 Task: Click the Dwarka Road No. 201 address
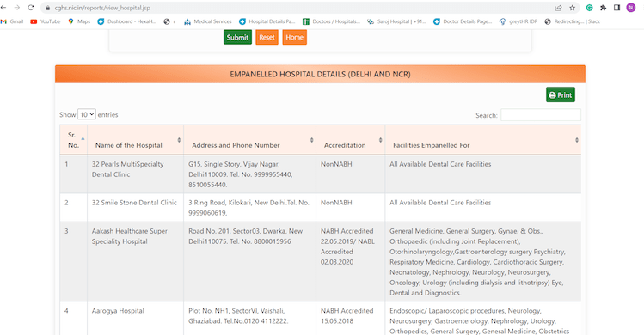[x=249, y=261]
